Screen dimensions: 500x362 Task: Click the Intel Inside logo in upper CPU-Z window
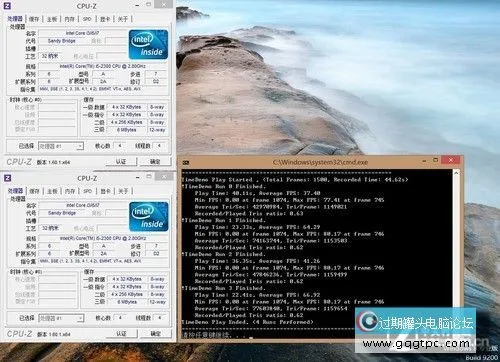pos(148,45)
